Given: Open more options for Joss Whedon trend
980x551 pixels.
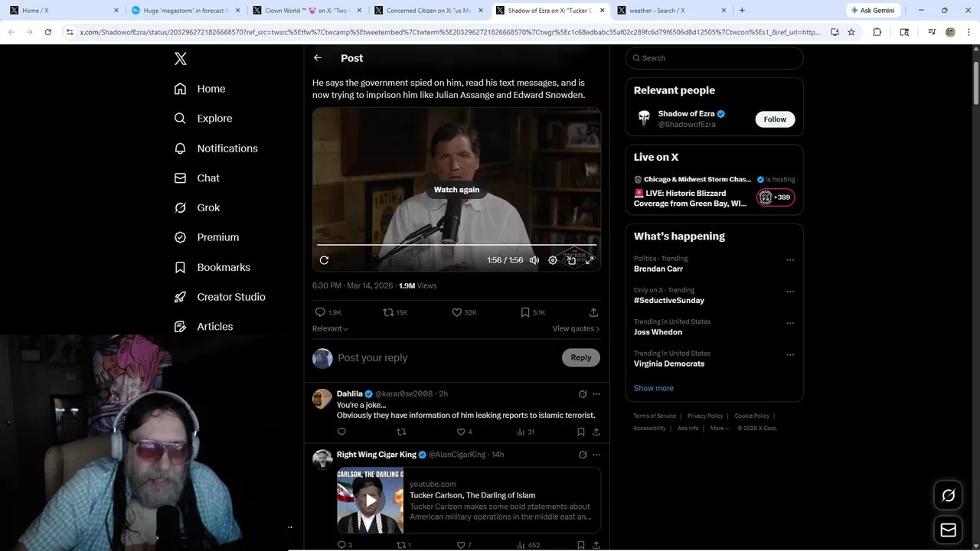Looking at the screenshot, I should tap(790, 323).
